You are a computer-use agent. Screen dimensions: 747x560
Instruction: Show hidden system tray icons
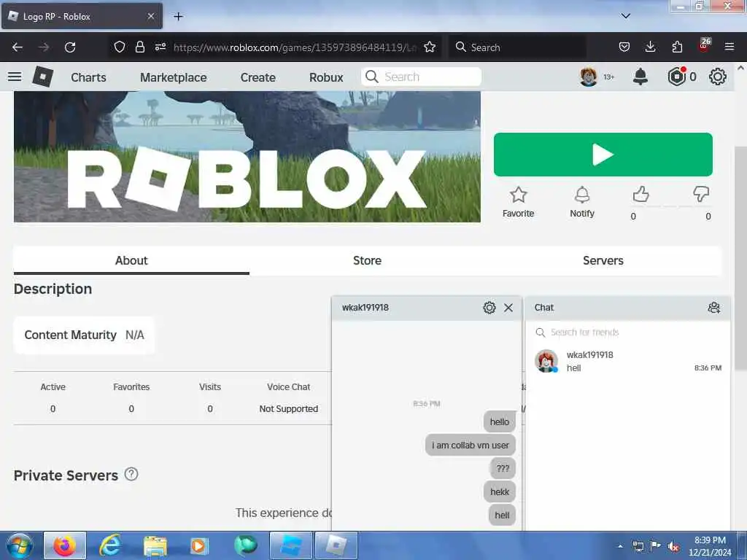pos(620,546)
